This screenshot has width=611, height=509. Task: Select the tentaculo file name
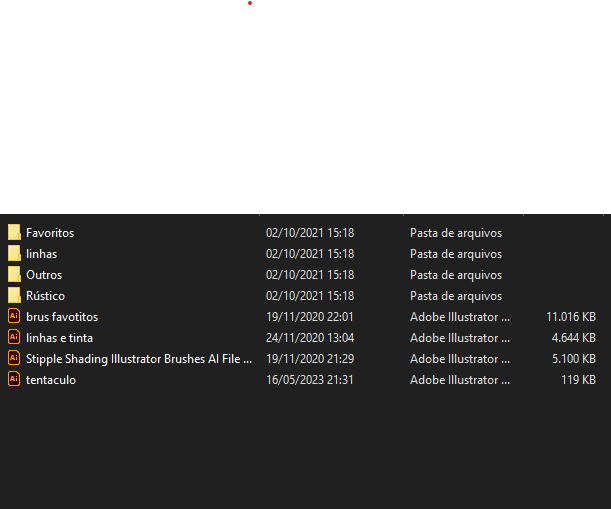coord(51,380)
